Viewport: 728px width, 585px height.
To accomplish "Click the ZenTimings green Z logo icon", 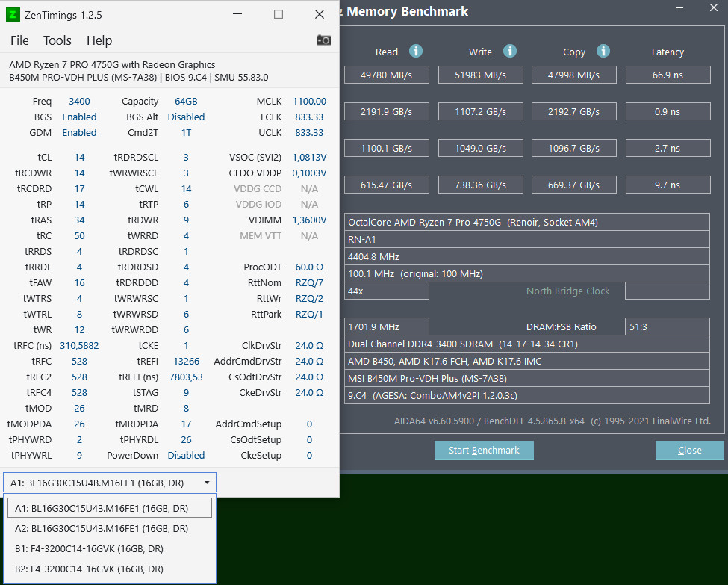I will (13, 14).
